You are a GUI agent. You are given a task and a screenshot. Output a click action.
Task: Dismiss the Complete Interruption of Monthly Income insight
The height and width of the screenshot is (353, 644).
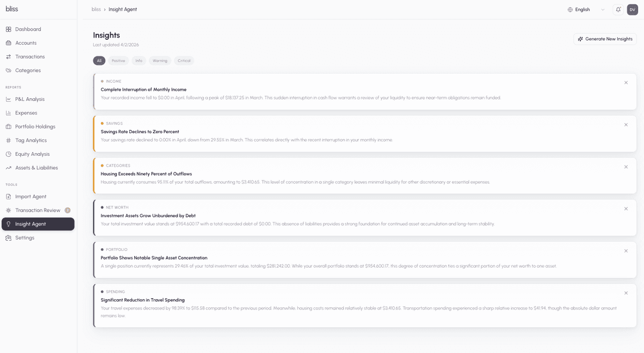(x=626, y=82)
